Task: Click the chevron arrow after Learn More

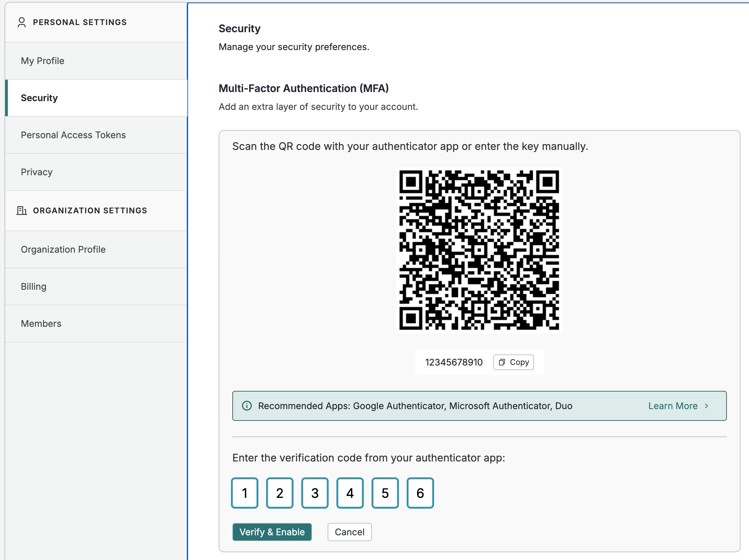Action: (706, 406)
